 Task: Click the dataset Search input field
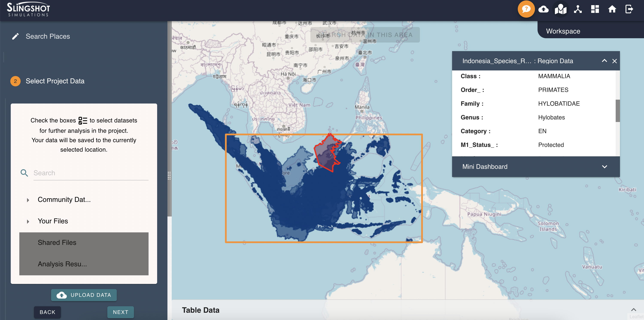(x=91, y=173)
